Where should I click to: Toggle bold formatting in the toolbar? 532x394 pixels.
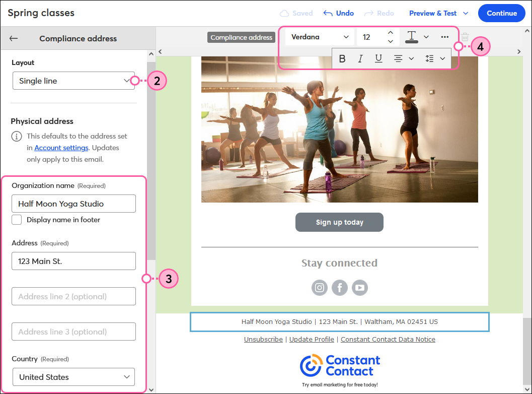pos(342,58)
